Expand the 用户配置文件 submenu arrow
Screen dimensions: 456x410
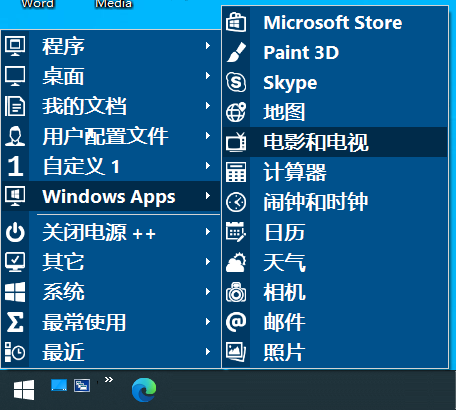[x=208, y=136]
